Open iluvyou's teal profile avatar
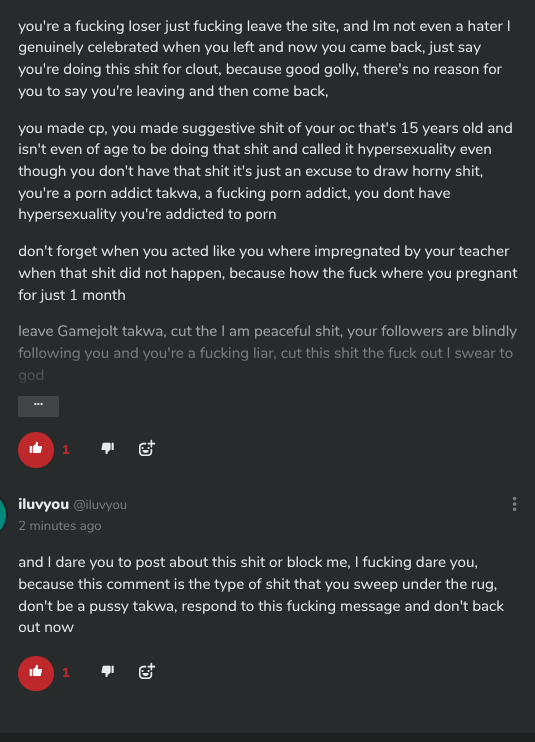535x742 pixels. [2, 514]
